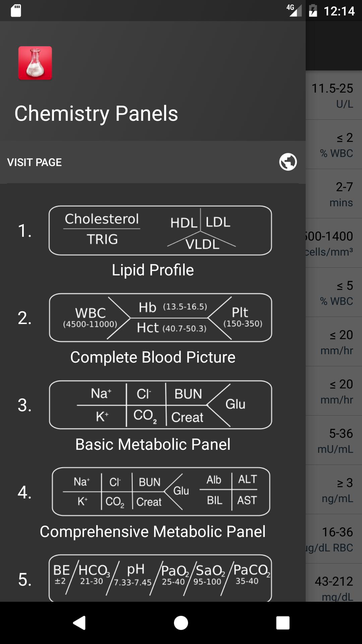Tap the Android back navigation button
The width and height of the screenshot is (362, 644).
pyautogui.click(x=79, y=623)
